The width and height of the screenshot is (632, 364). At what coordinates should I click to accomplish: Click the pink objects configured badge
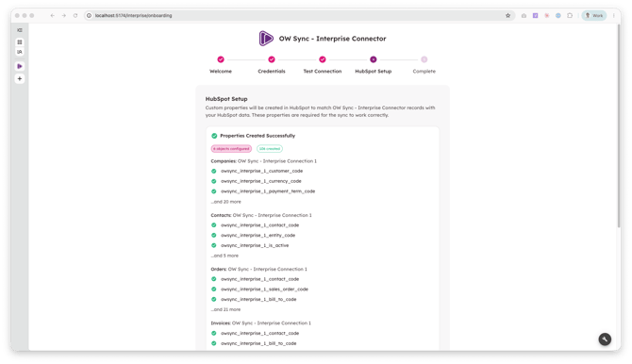point(231,149)
